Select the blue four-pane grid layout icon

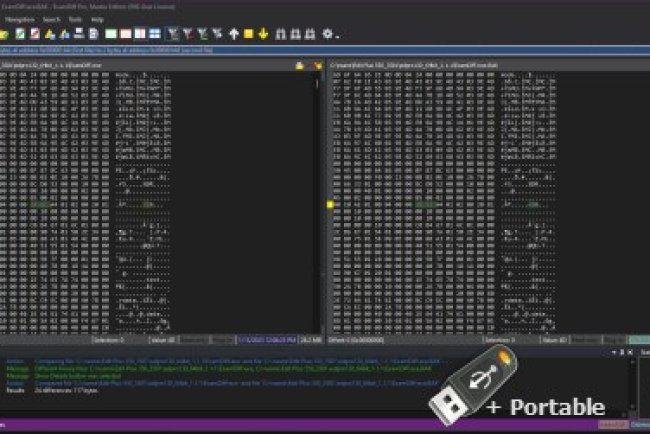(x=155, y=34)
